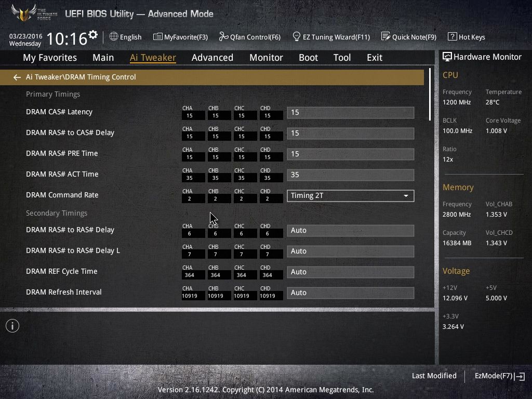
Task: Select the DRAM Refresh Interval label
Action: pos(64,292)
